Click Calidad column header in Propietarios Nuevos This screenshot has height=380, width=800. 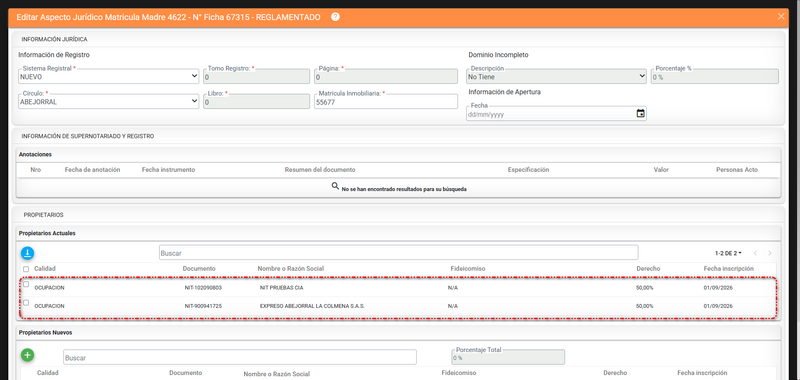pyautogui.click(x=47, y=373)
